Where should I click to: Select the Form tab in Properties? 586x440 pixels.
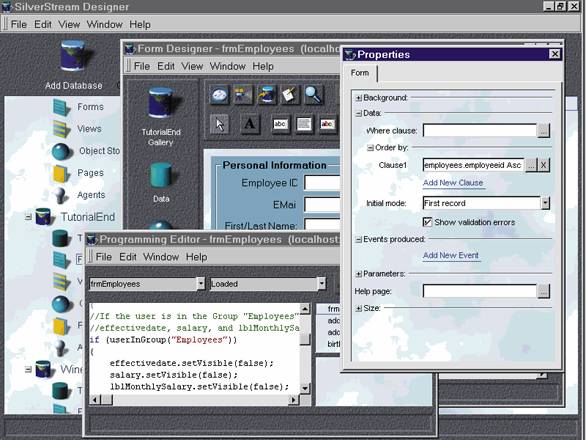point(360,73)
